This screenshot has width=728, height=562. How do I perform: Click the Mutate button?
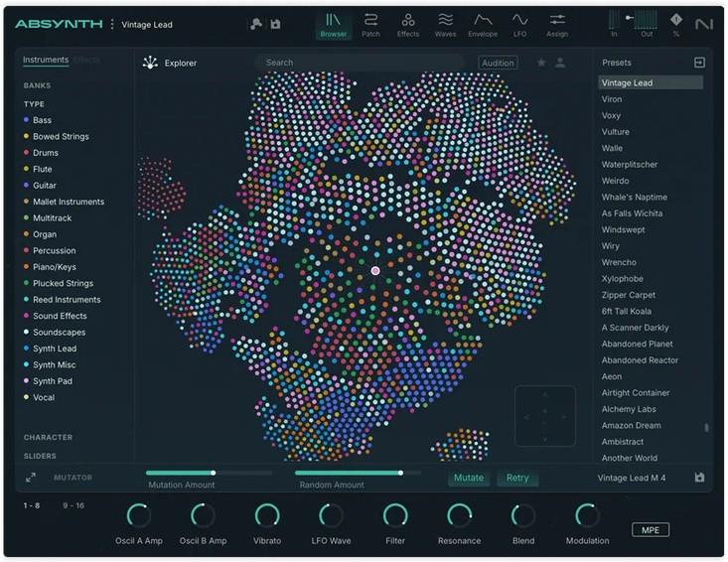(469, 478)
